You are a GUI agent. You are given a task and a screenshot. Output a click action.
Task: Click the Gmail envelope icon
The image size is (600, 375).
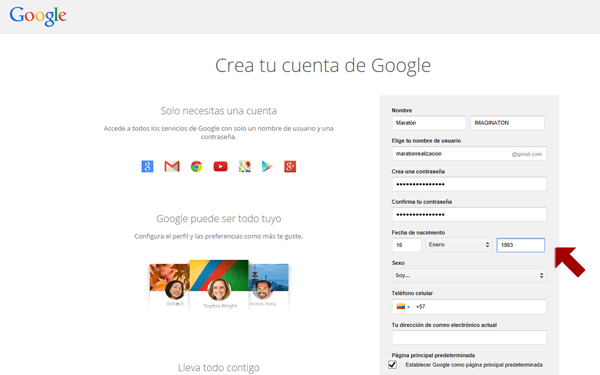(172, 166)
